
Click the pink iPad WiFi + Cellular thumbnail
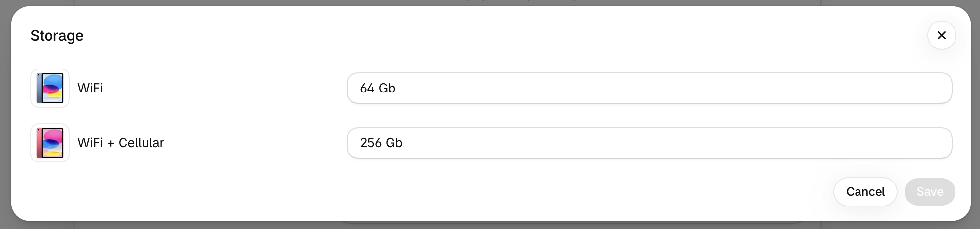click(50, 143)
